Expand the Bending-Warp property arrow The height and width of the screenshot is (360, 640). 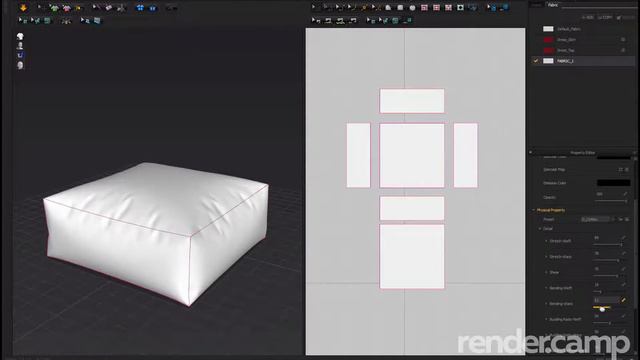coord(546,304)
